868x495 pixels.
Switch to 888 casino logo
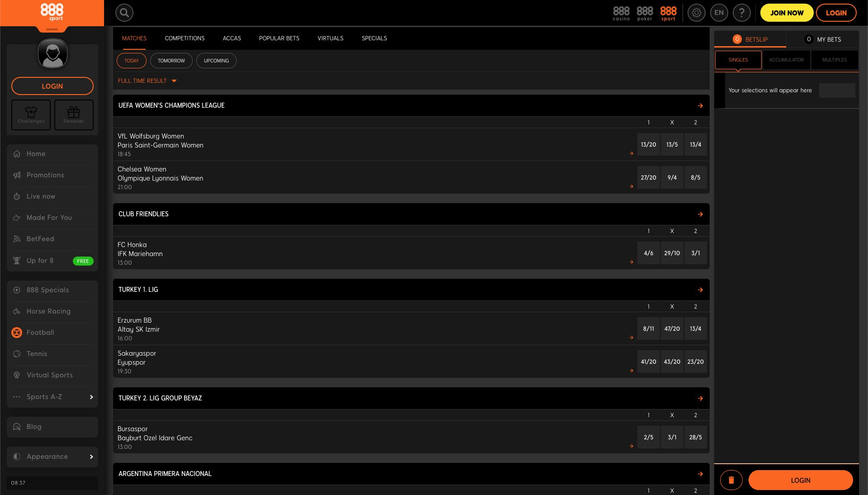point(621,13)
